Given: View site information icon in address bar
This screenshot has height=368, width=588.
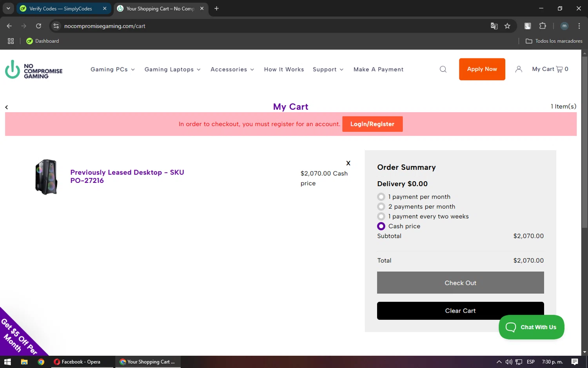Looking at the screenshot, I should coord(56,26).
